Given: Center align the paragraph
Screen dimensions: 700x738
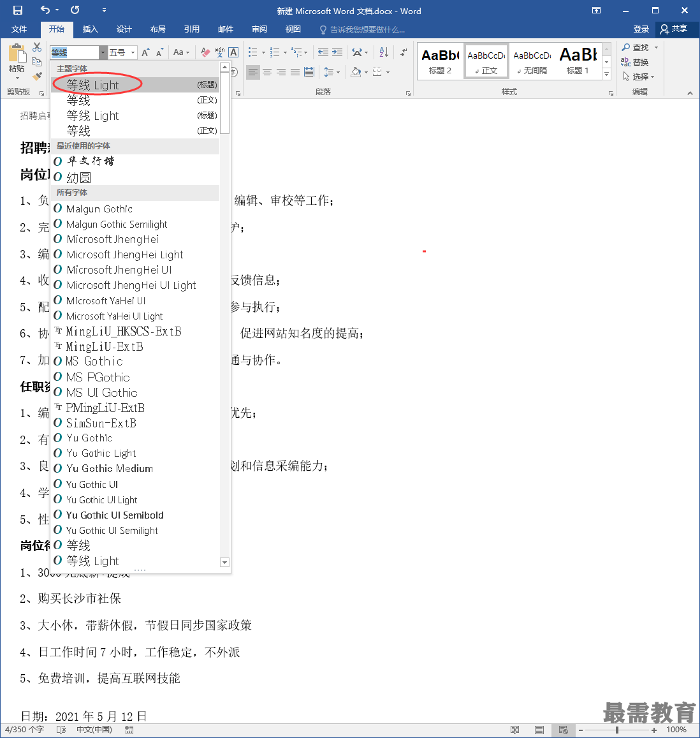Looking at the screenshot, I should [267, 72].
